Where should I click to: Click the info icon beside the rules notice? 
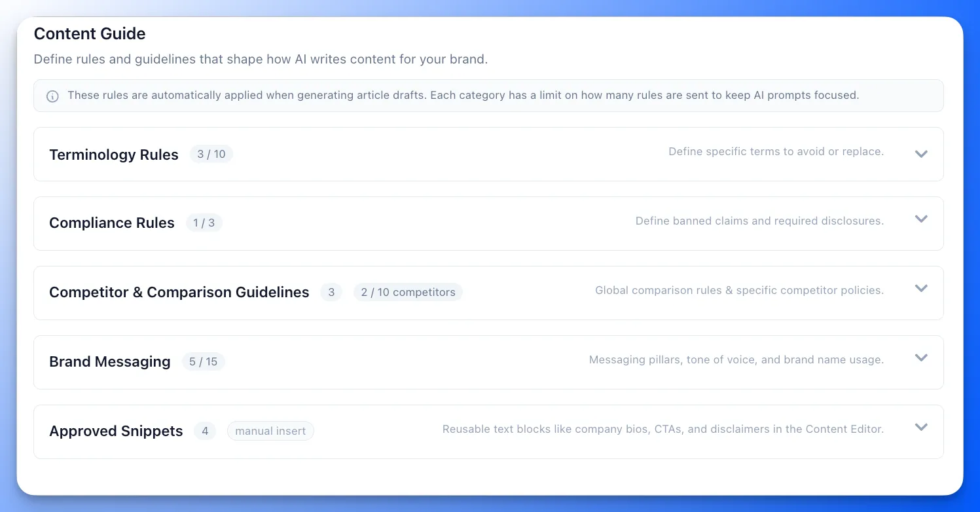(x=52, y=96)
